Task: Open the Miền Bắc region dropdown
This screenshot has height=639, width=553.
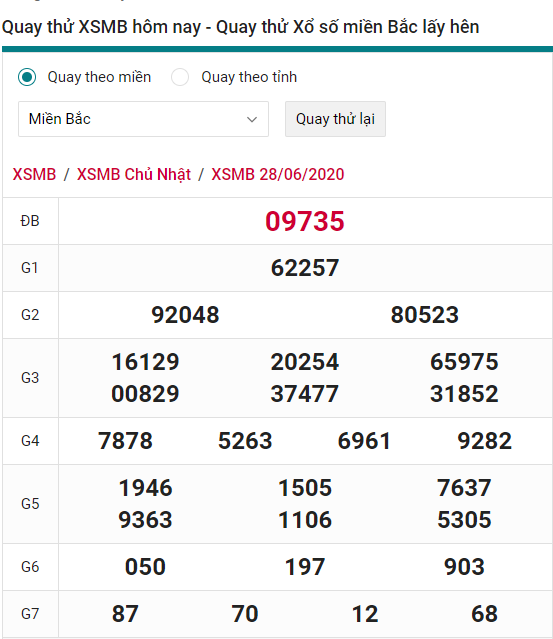Action: tap(143, 119)
